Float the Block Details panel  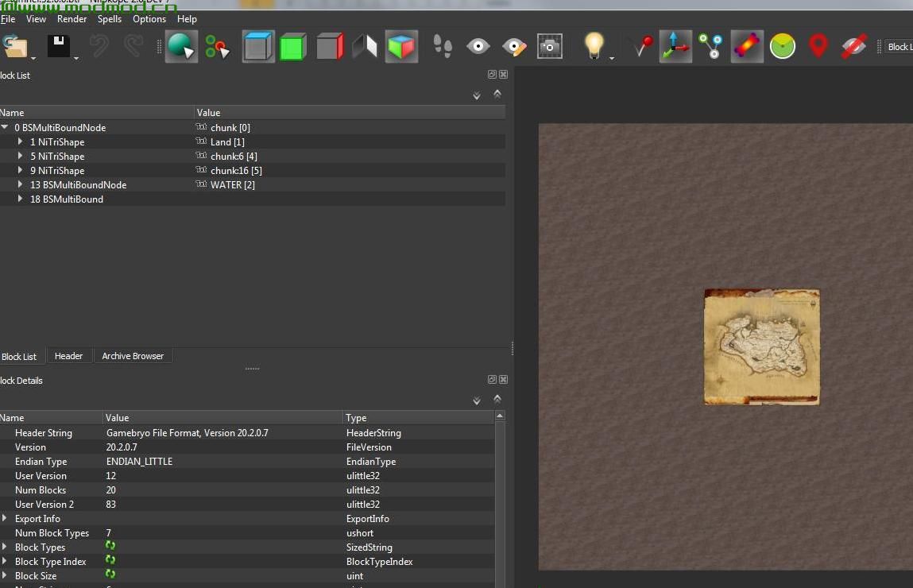pyautogui.click(x=492, y=380)
